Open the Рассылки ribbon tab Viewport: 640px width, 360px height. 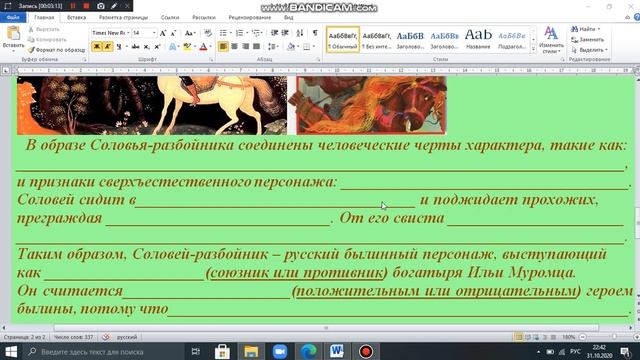(204, 18)
